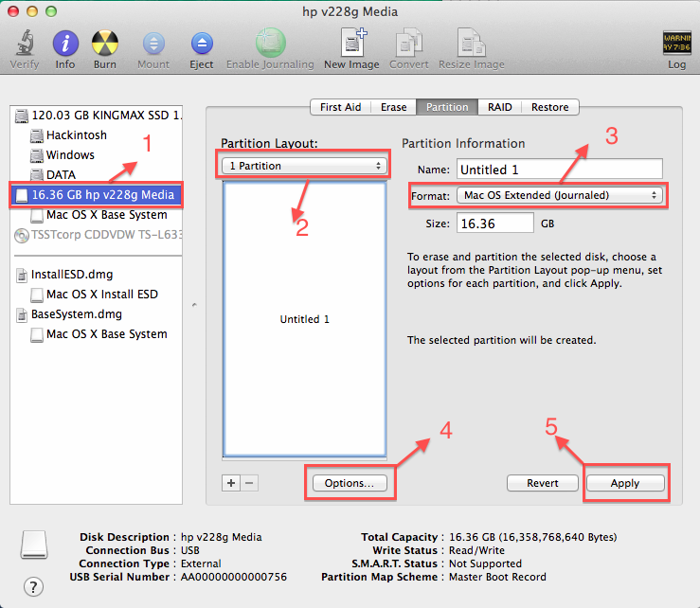The image size is (700, 608).
Task: Select Mac OS X Install ESD volume
Action: (96, 295)
